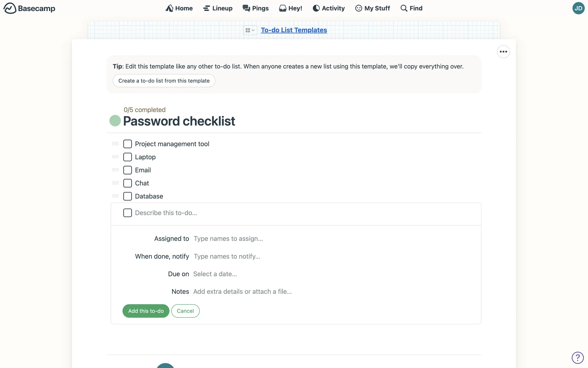Tick the Email to-do checkbox
This screenshot has width=588, height=368.
pos(127,170)
